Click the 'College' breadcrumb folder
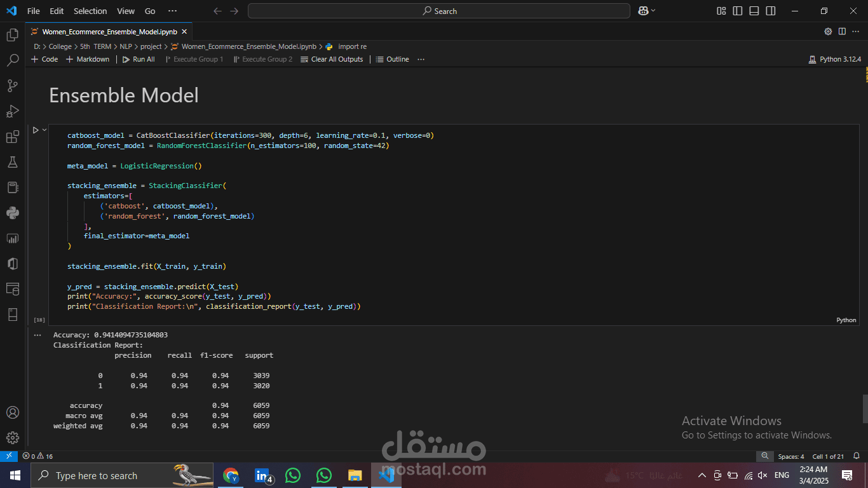The width and height of the screenshot is (868, 488). 60,46
